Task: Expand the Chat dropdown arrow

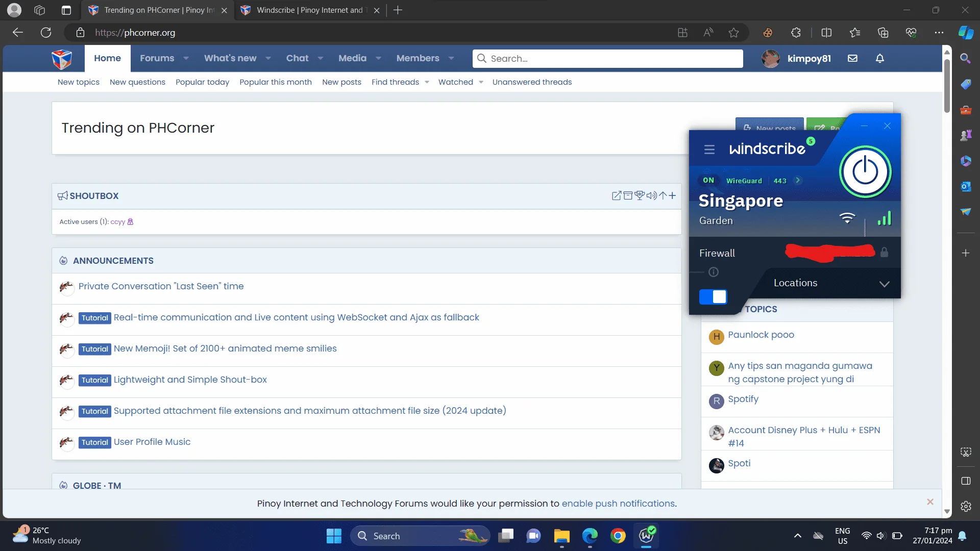Action: 320,58
